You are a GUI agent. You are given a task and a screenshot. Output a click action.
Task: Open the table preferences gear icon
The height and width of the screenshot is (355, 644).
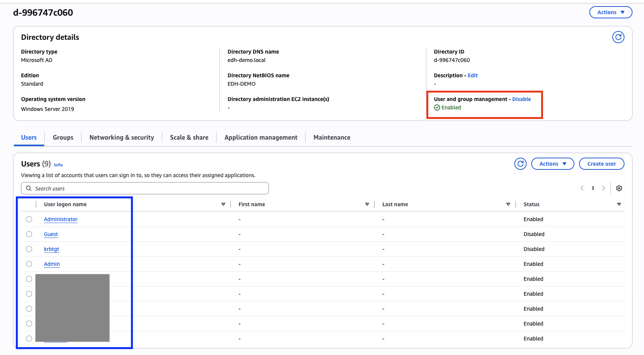pos(619,188)
